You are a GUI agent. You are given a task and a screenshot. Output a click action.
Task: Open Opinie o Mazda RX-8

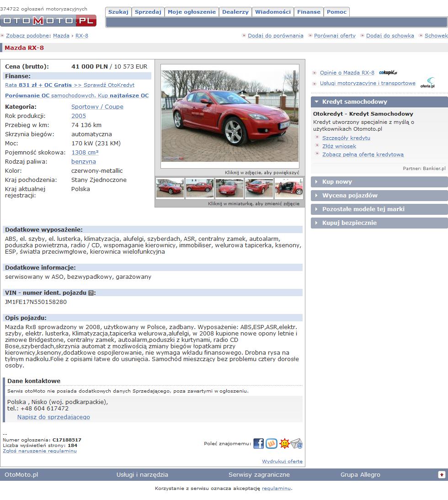click(347, 73)
